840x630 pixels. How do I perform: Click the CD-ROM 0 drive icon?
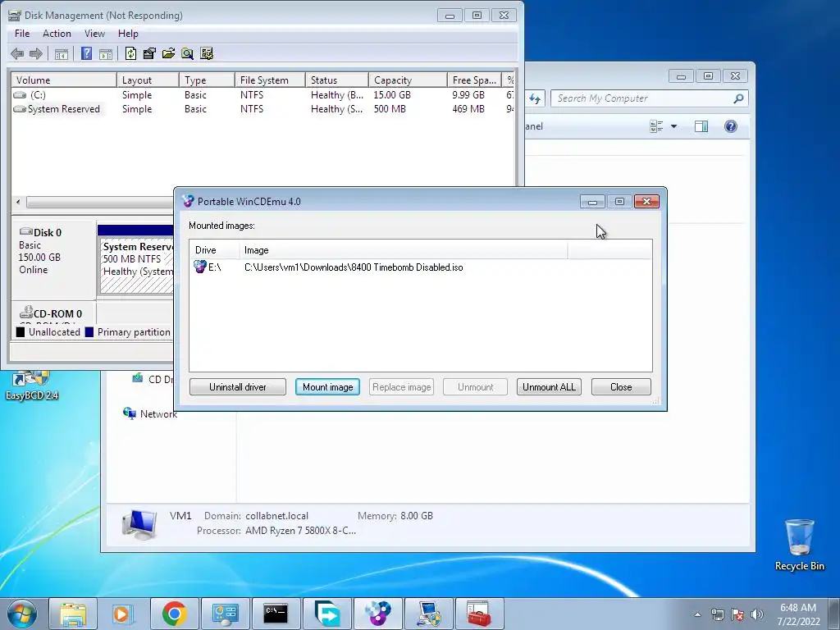pyautogui.click(x=25, y=312)
